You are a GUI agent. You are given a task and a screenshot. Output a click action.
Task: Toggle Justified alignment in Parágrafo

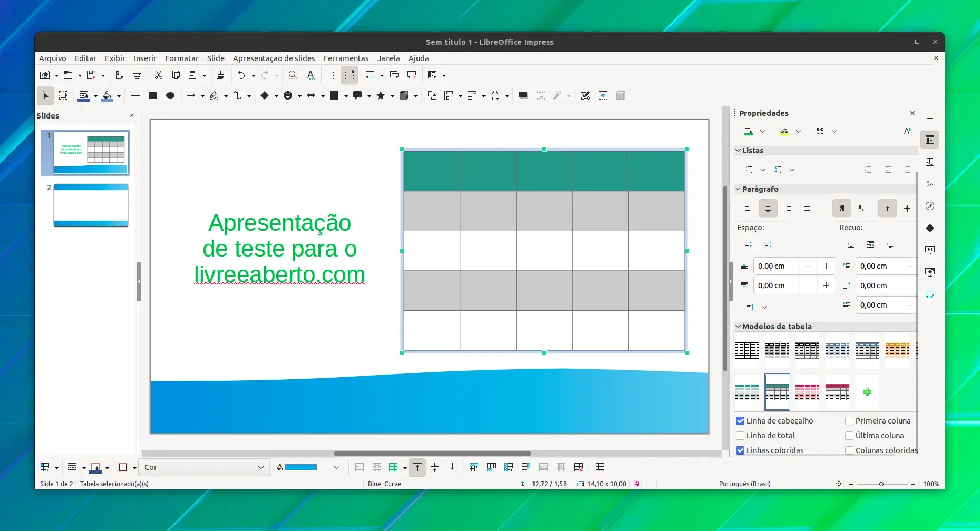pos(807,208)
